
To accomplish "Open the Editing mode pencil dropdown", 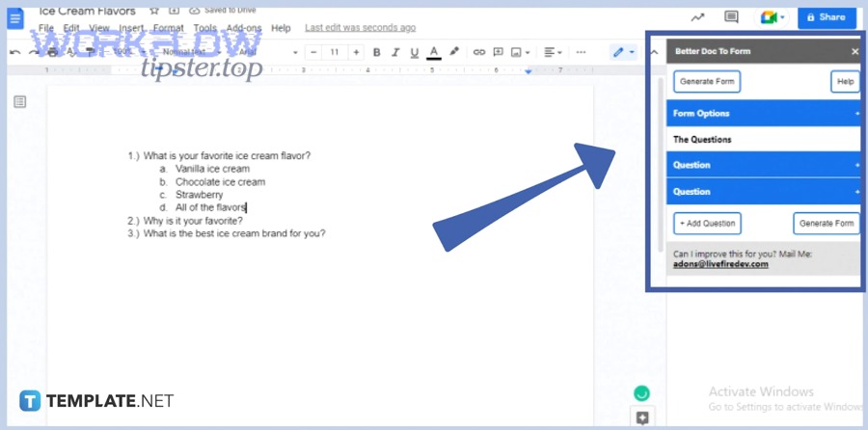I will click(x=623, y=53).
